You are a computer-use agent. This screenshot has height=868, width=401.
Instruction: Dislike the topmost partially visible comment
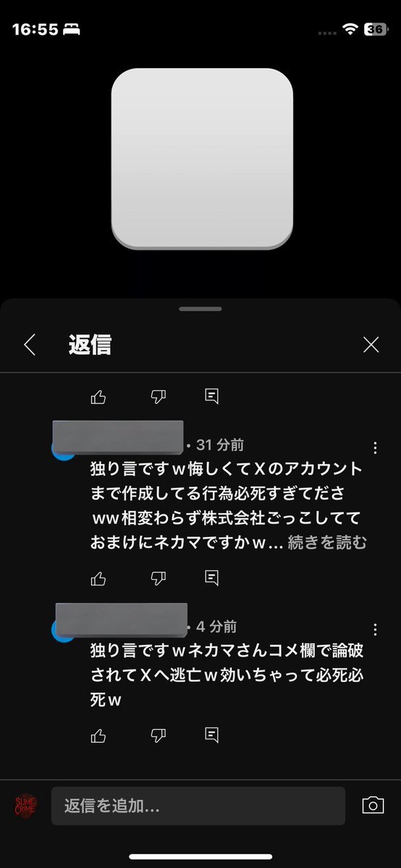click(x=159, y=397)
